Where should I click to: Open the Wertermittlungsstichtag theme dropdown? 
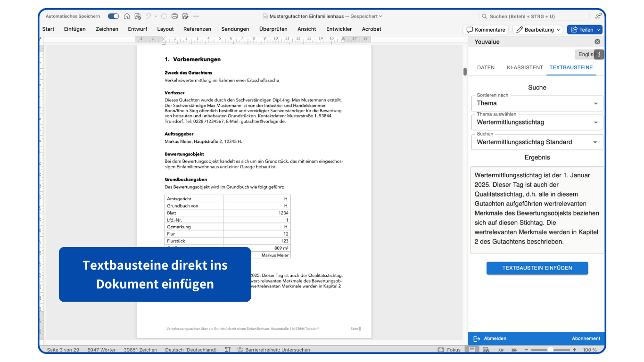click(x=537, y=122)
